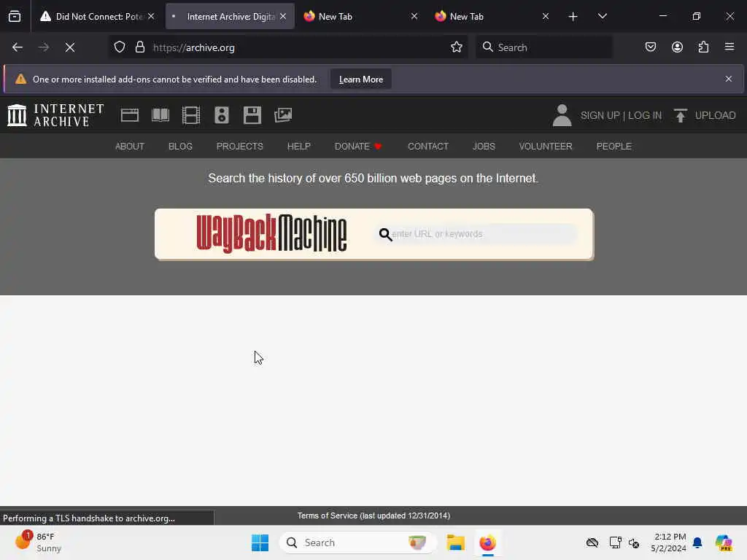Open the CONTACT menu item
This screenshot has width=747, height=560.
pos(427,146)
